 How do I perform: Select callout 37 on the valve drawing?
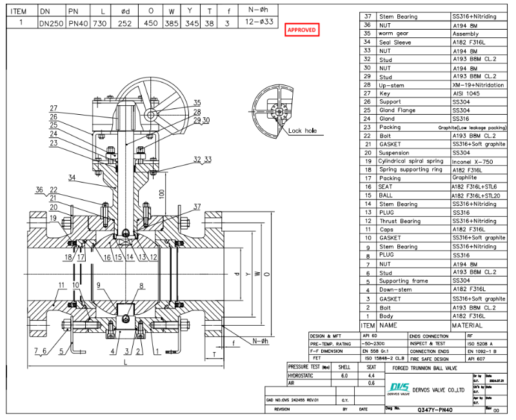(197, 206)
